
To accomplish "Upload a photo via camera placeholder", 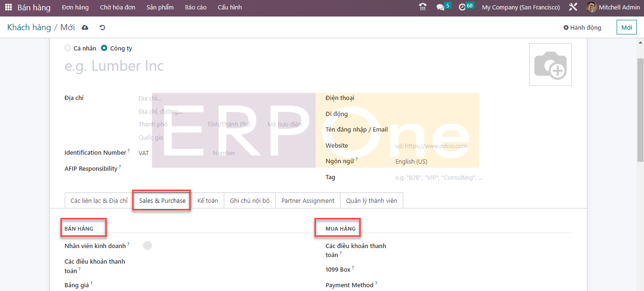I will (x=550, y=65).
